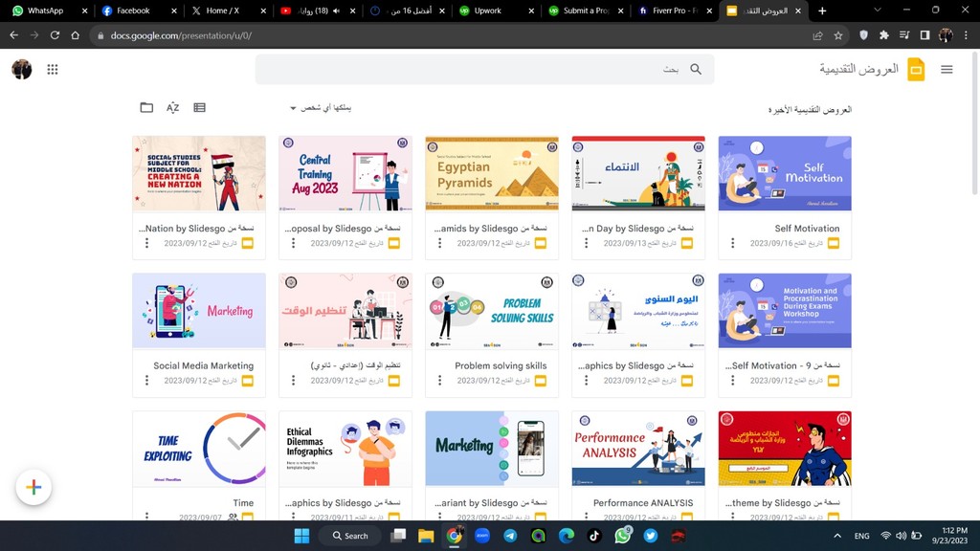Click the page vertical scrollbar
980x551 pixels.
[x=974, y=125]
